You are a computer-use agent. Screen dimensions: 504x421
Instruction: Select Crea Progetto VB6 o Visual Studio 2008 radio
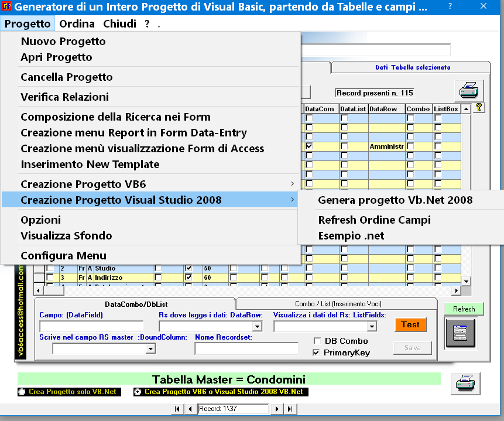[x=138, y=392]
